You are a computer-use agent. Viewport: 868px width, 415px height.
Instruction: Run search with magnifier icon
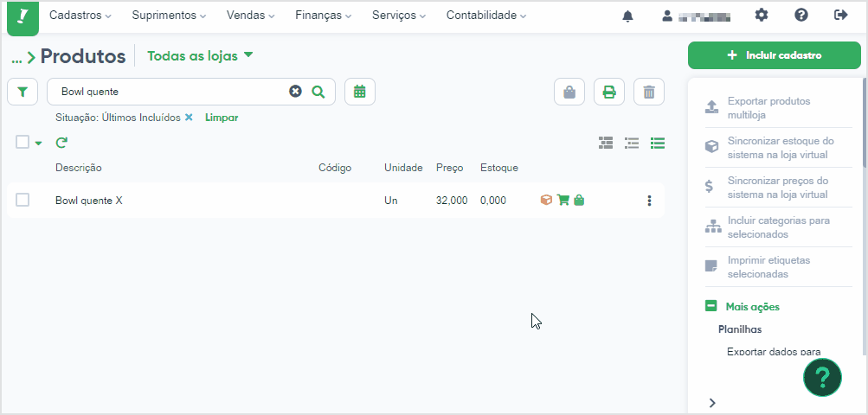[x=318, y=92]
